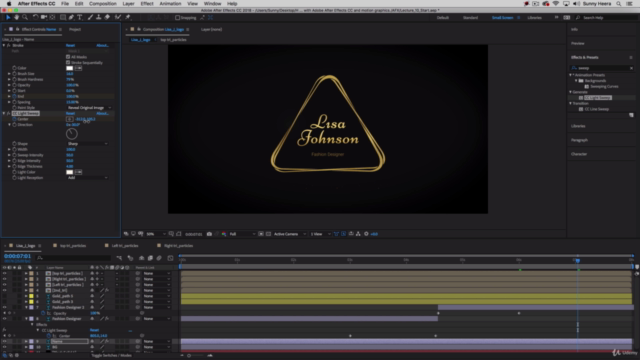Viewport: 640px width, 360px height.
Task: Select the Zoom magnifier tool
Action: click(25, 18)
